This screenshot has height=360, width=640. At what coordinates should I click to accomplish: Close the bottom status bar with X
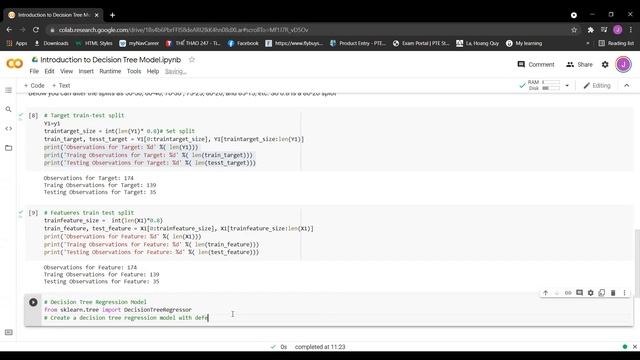[635, 347]
